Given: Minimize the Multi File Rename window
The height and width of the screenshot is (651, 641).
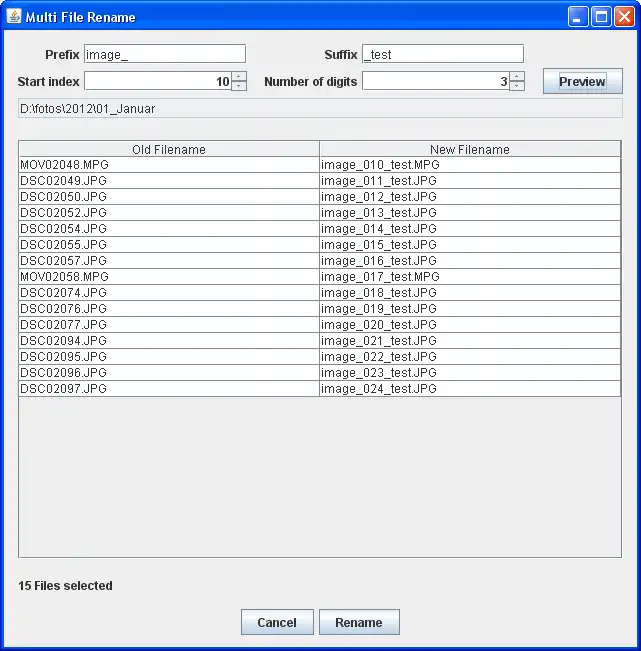Looking at the screenshot, I should pyautogui.click(x=577, y=17).
